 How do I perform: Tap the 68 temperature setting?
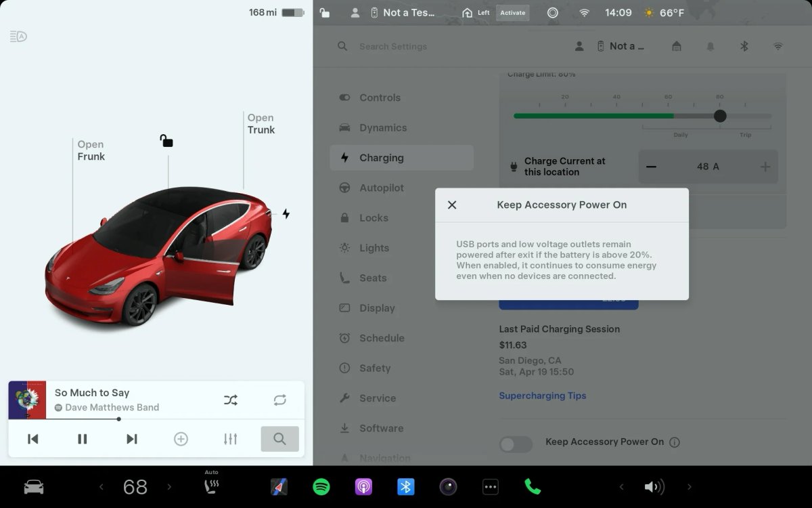pos(135,487)
